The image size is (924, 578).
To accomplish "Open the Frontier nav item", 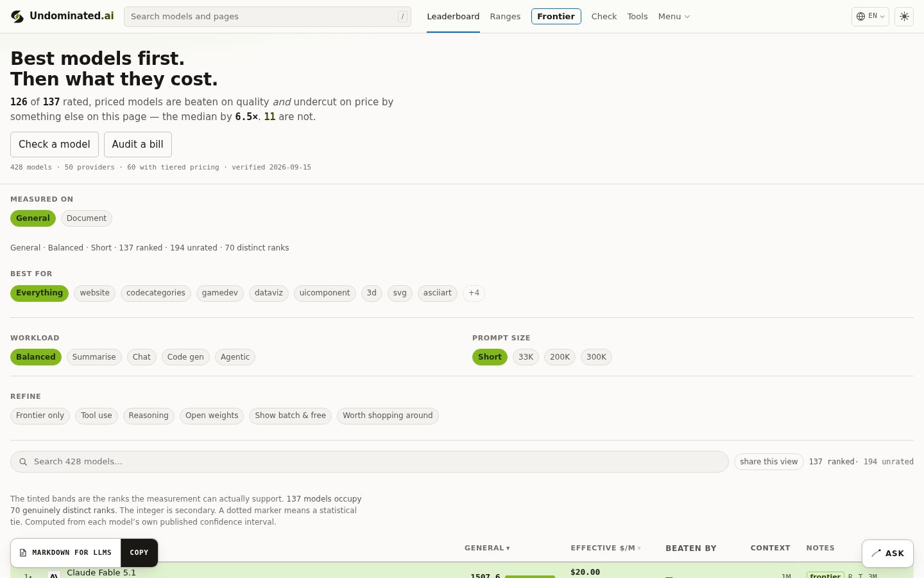I will point(556,17).
